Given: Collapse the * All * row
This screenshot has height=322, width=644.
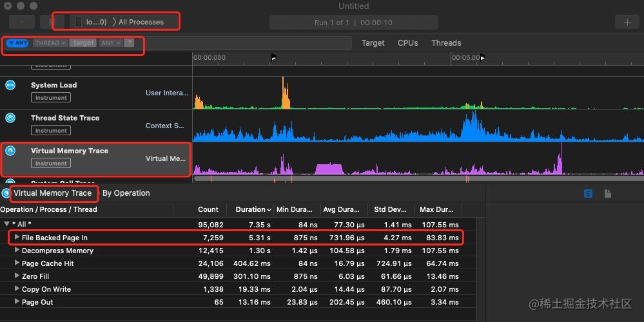Looking at the screenshot, I should click(6, 224).
